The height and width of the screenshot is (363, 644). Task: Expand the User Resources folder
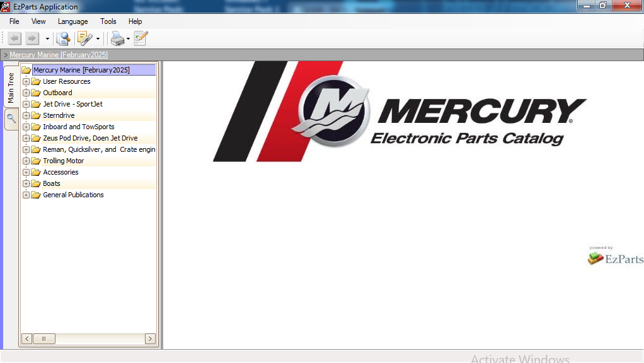pyautogui.click(x=26, y=81)
